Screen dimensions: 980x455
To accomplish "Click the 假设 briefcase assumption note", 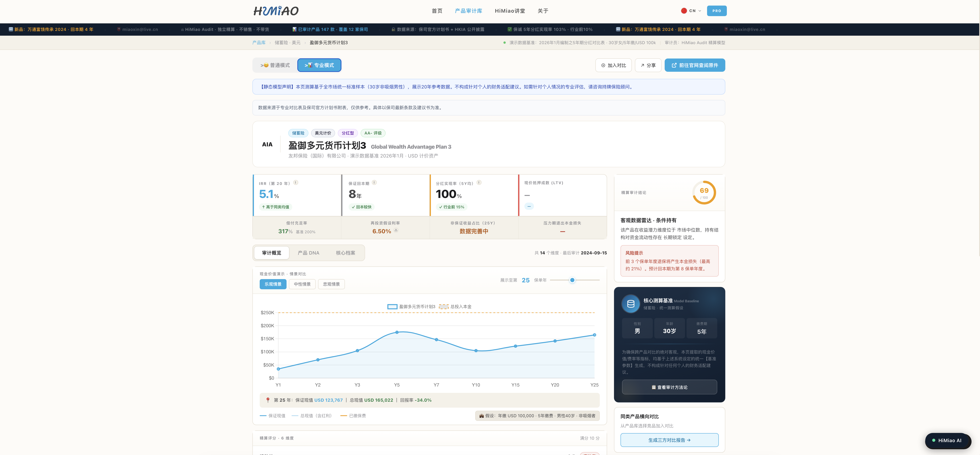I will (x=537, y=416).
